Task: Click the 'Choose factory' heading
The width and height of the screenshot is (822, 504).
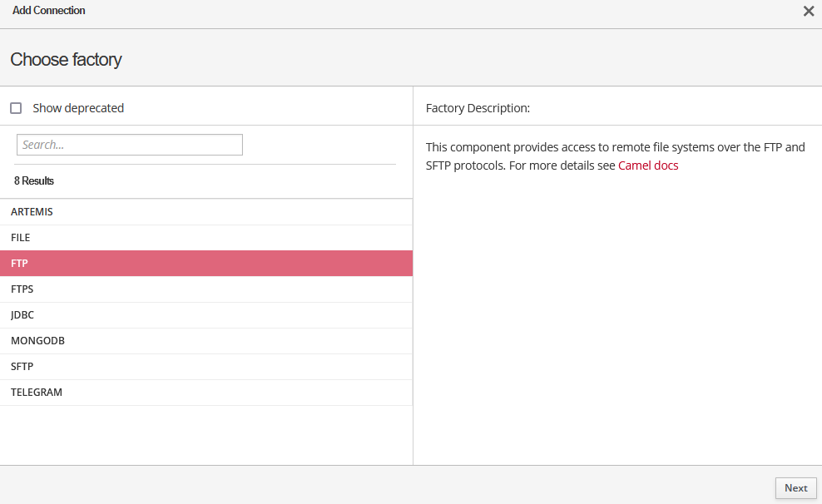Action: (x=66, y=60)
